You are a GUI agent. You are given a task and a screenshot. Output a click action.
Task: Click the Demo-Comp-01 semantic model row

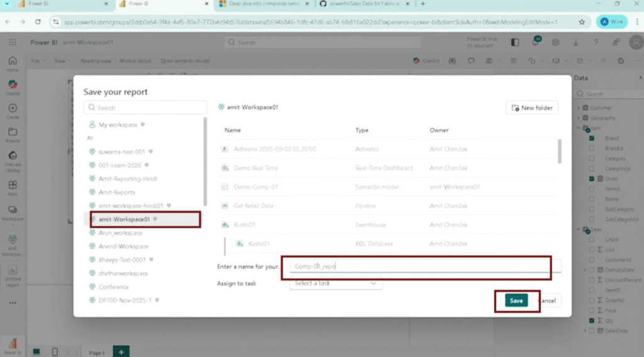tap(387, 187)
